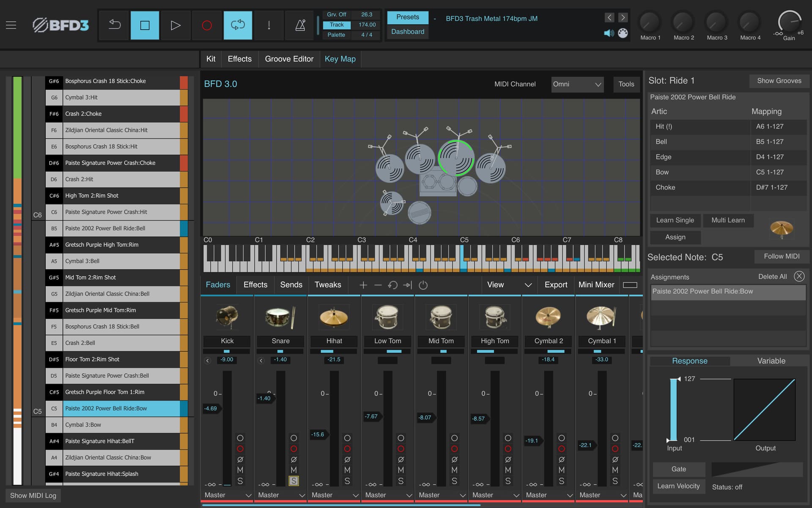Screen dimensions: 812x508
Task: Toggle Solo on the Snare channel
Action: pyautogui.click(x=294, y=481)
